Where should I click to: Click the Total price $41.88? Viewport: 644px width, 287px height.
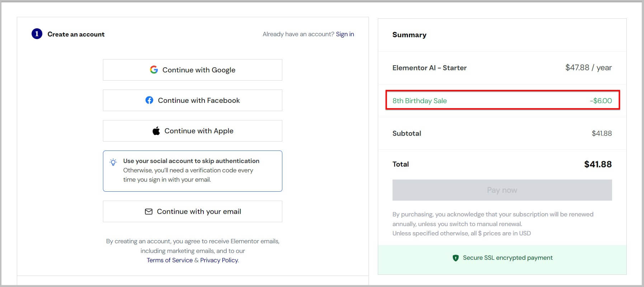[x=598, y=164]
